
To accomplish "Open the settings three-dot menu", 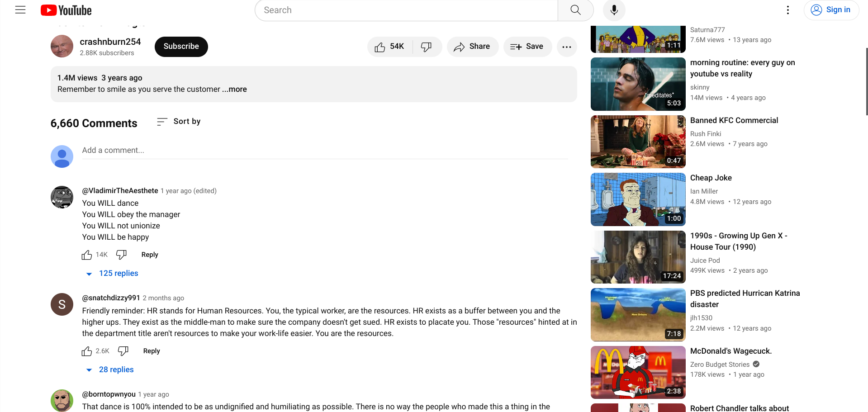I will (787, 10).
